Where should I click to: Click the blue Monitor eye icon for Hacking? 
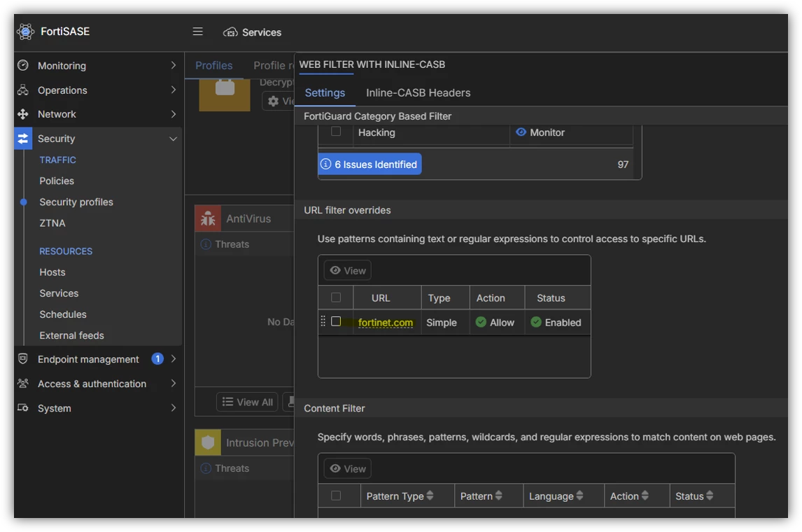pyautogui.click(x=521, y=132)
